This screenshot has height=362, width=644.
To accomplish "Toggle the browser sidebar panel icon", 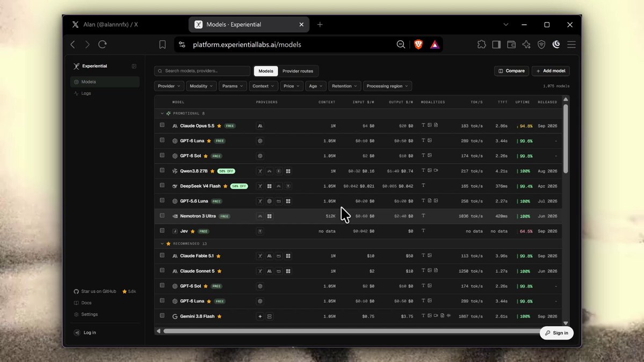I will pyautogui.click(x=496, y=45).
